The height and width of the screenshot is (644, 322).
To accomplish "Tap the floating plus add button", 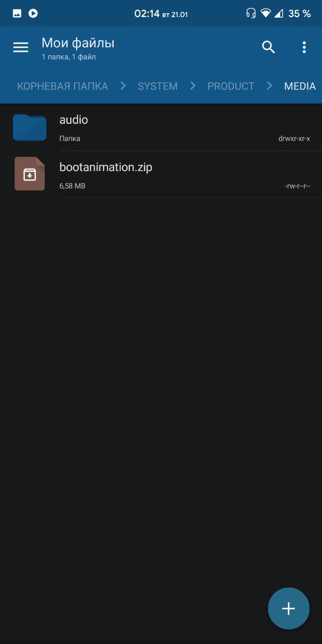I will 288,608.
